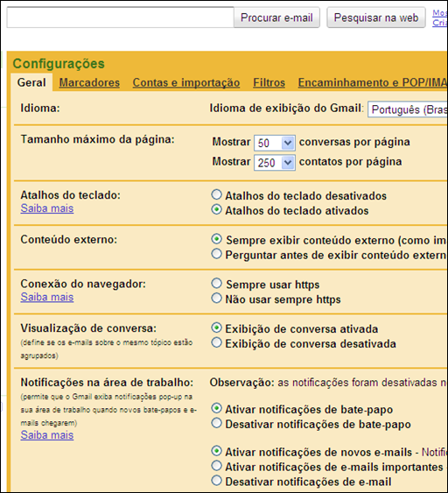Screen dimensions: 448x493
Task: Click the Conteúdo externo: label
Action: tap(69, 240)
